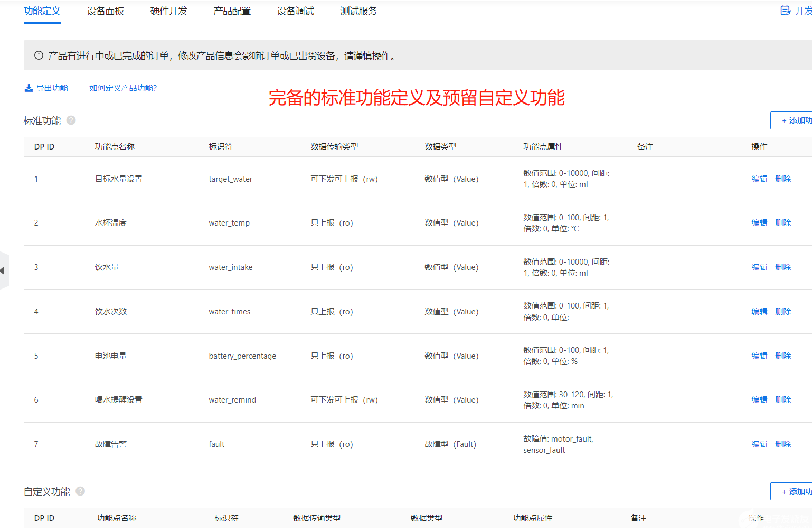Click the 单位: % attribute cell for battery_percentage

click(566, 356)
